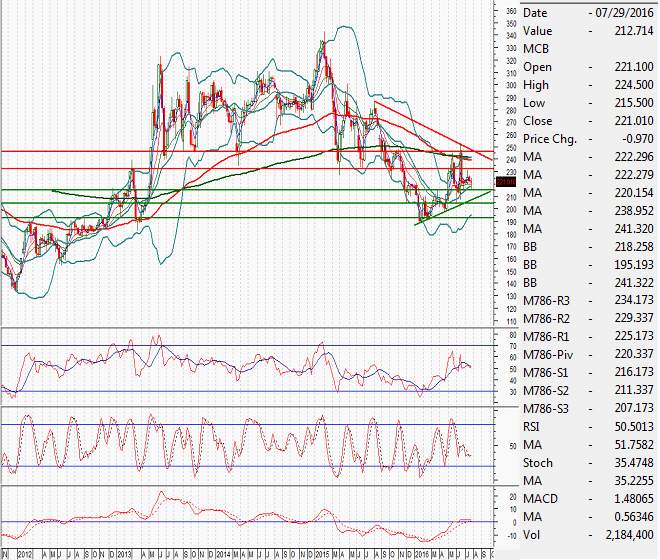
Task: Click the 2012 year label on time axis
Action: point(25,555)
